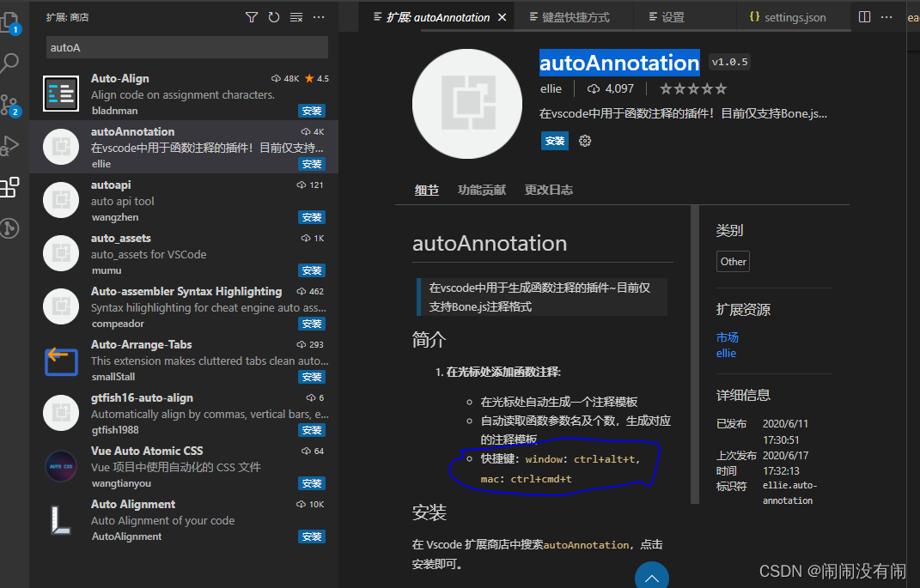Open extensions panel more actions menu
Viewport: 920px width, 588px height.
click(319, 17)
